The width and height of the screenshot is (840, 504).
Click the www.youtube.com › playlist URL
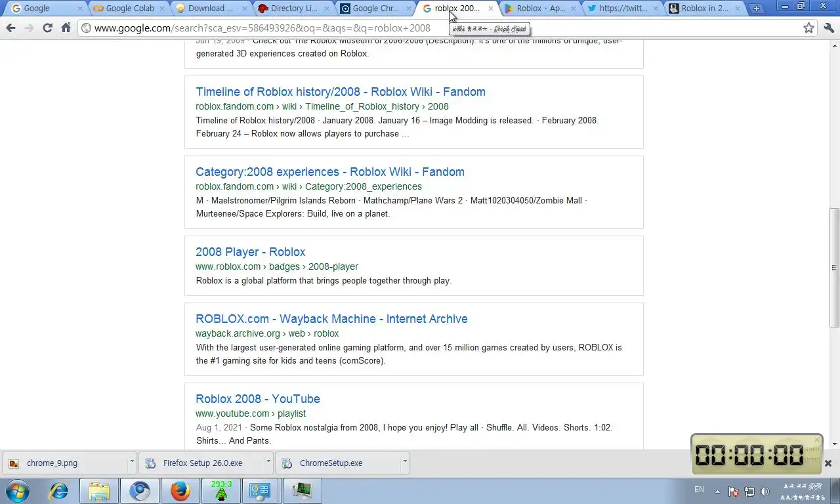[251, 413]
